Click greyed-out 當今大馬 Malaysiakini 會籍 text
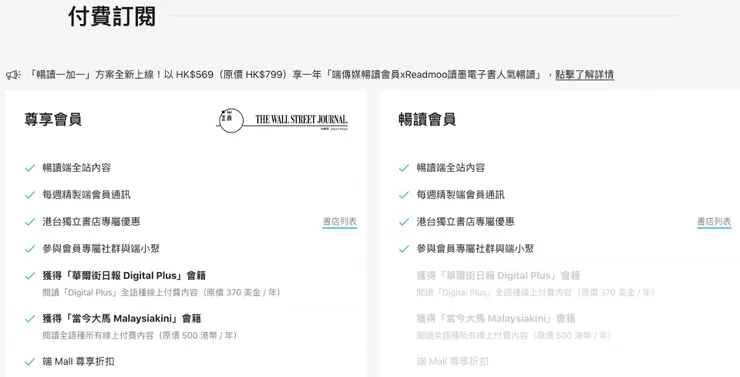 point(496,318)
